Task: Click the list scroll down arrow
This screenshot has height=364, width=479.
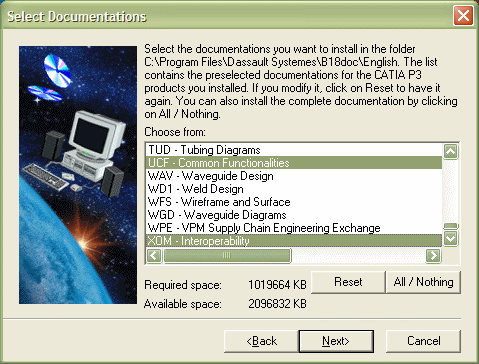Action: coord(451,238)
